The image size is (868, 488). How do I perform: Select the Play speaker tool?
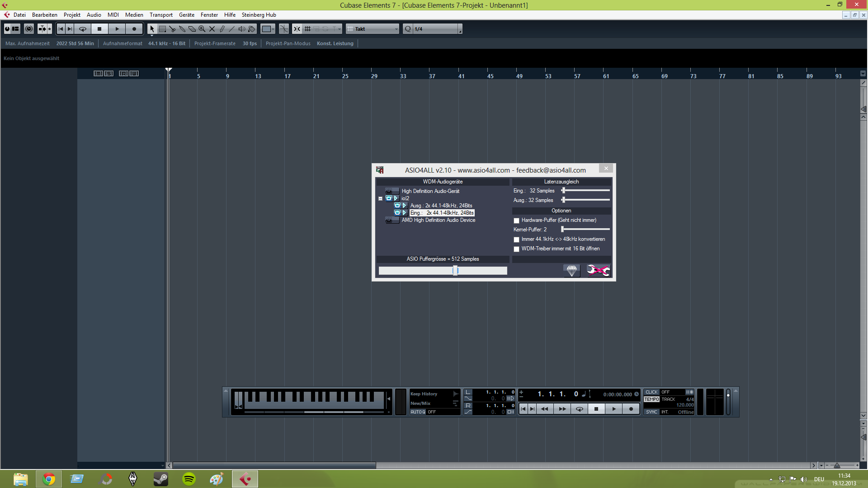pos(242,29)
